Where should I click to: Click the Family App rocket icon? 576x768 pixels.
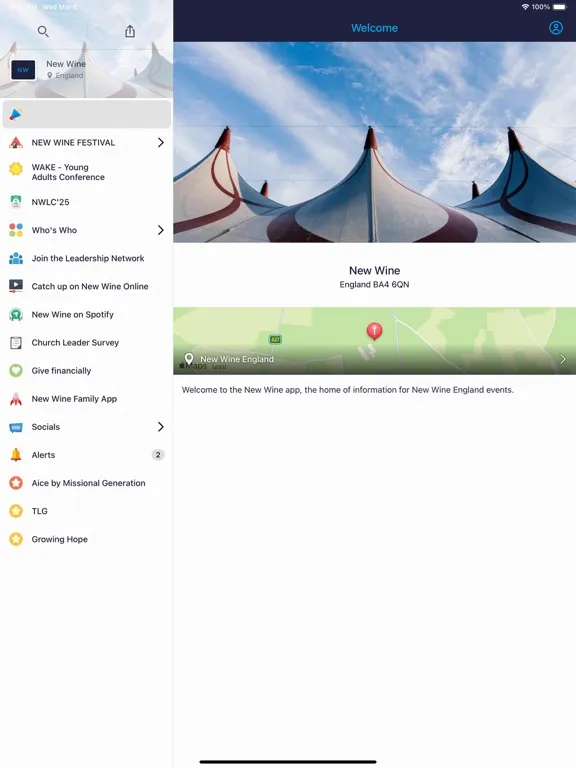(x=16, y=399)
